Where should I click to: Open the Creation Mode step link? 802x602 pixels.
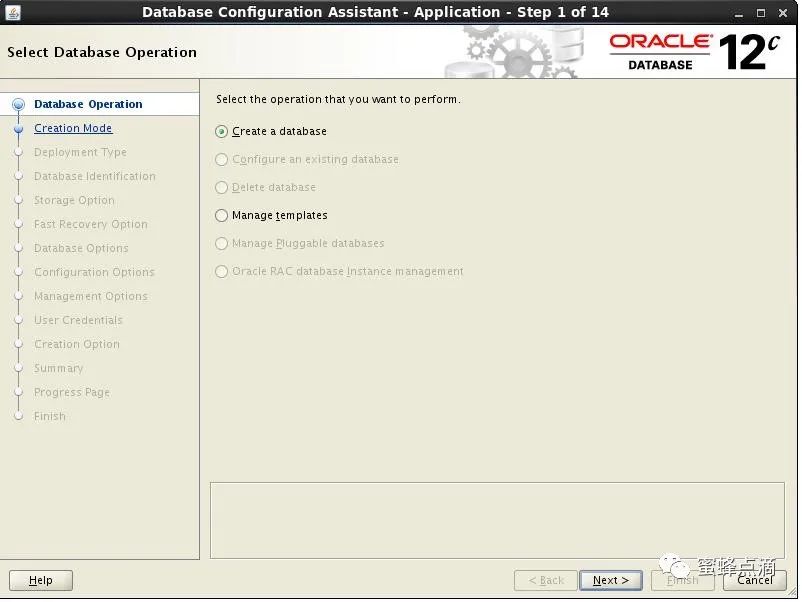73,128
